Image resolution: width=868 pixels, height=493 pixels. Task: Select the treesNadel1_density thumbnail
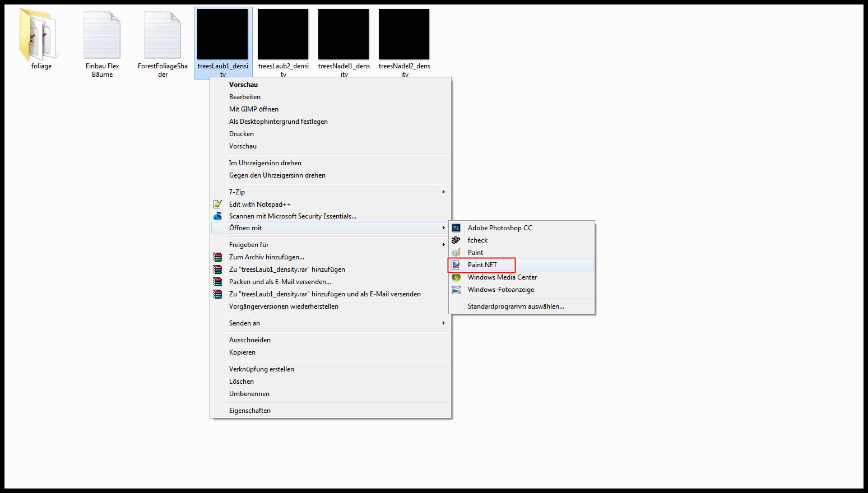(x=344, y=35)
